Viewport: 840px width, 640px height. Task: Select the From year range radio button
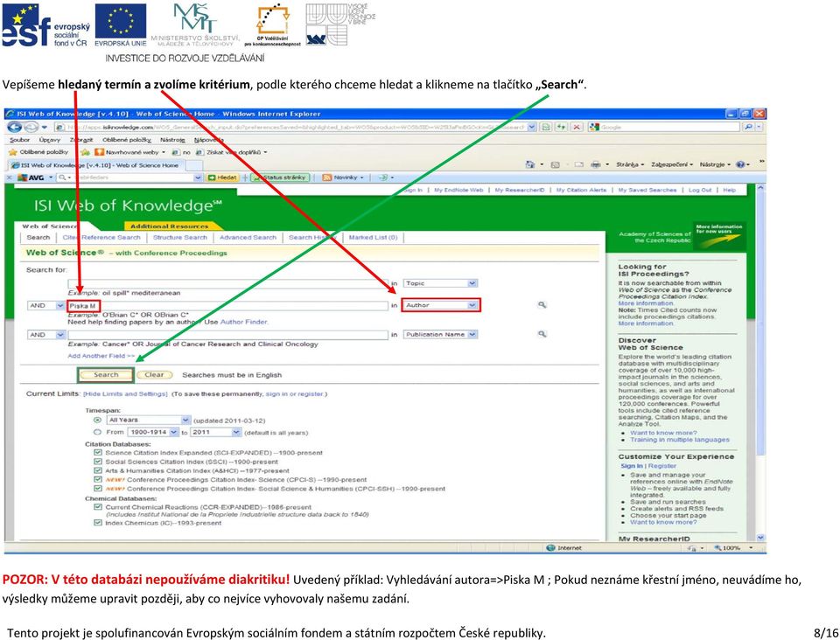(97, 432)
